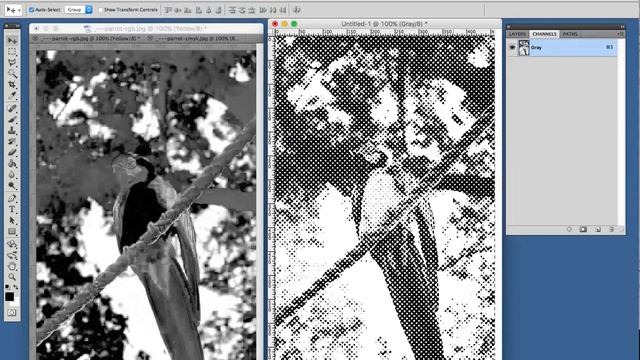Select the 3D Rotate tool
Viewport: 640px width, 360px height.
12,244
